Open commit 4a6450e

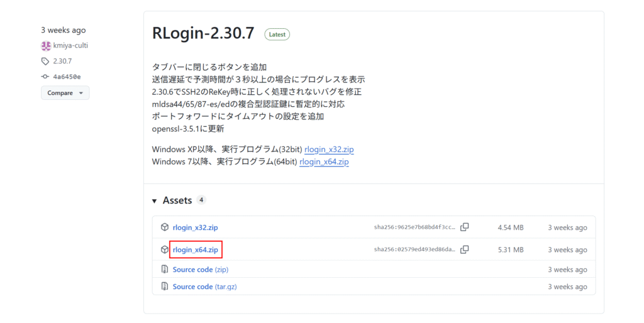point(67,77)
